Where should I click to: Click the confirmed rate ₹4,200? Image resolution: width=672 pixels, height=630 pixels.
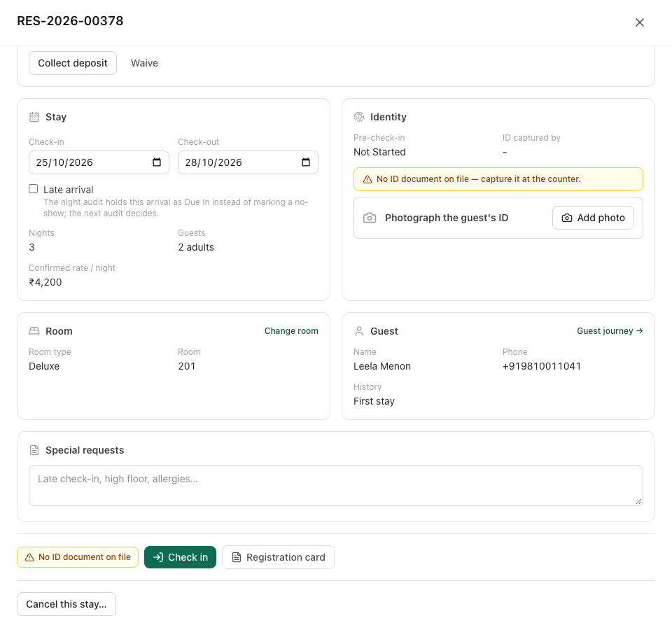point(45,282)
